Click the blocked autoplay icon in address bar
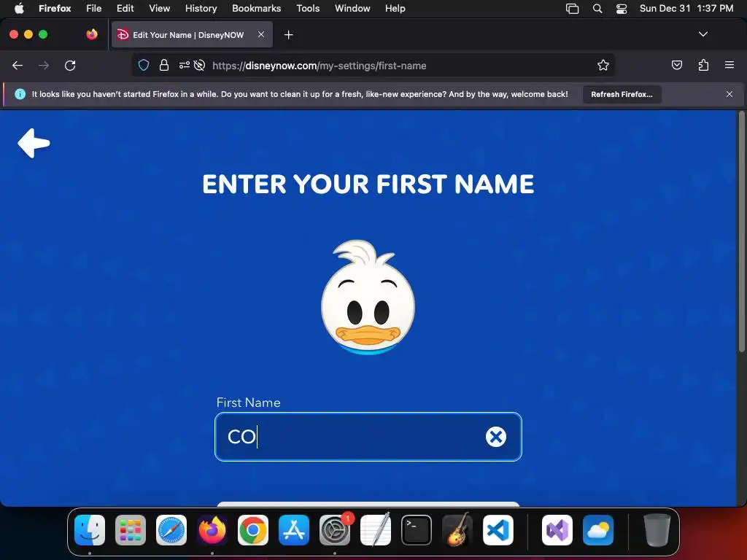 point(200,65)
